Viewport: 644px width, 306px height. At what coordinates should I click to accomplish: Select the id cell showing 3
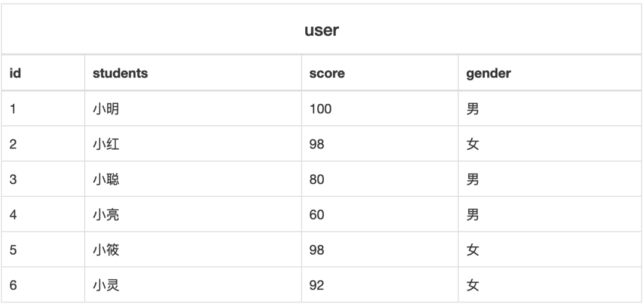click(x=14, y=180)
